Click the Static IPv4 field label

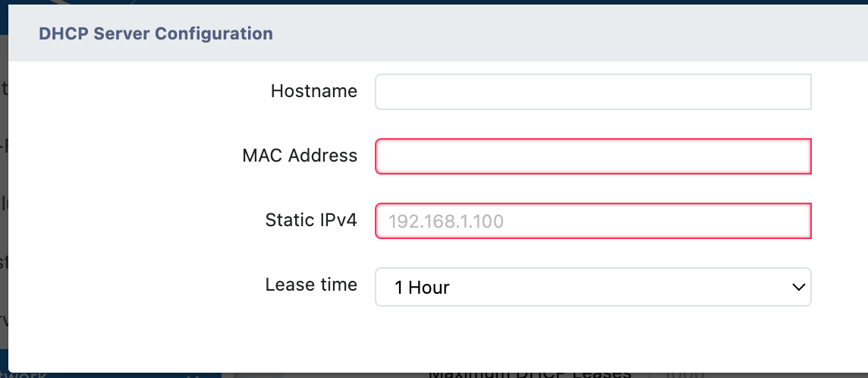click(x=311, y=220)
